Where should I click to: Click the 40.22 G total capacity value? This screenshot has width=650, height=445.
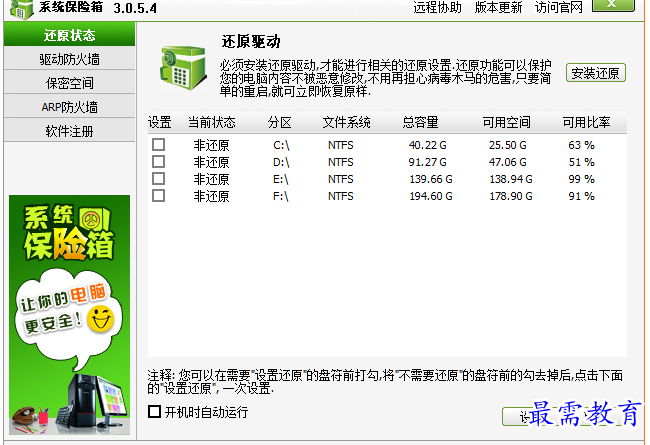click(x=427, y=145)
